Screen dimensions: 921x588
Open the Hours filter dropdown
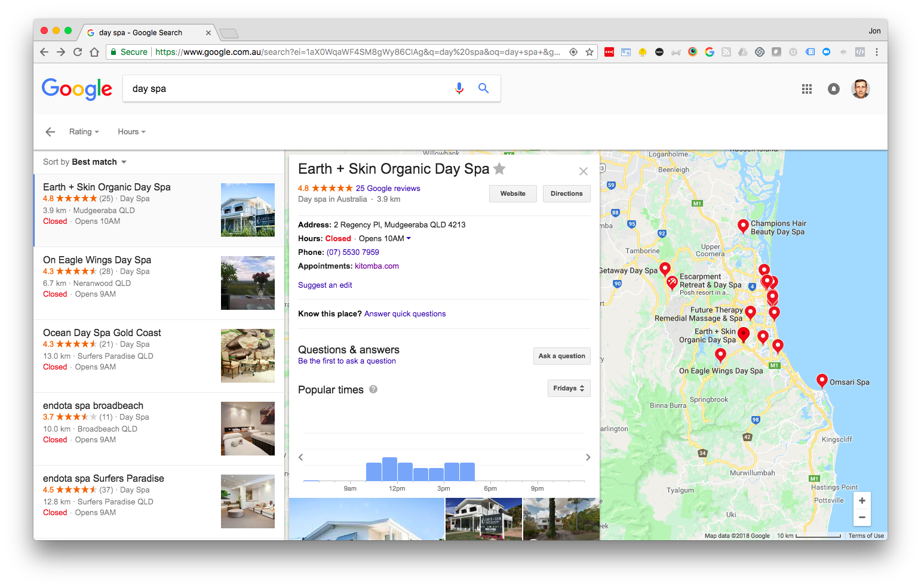pos(131,132)
